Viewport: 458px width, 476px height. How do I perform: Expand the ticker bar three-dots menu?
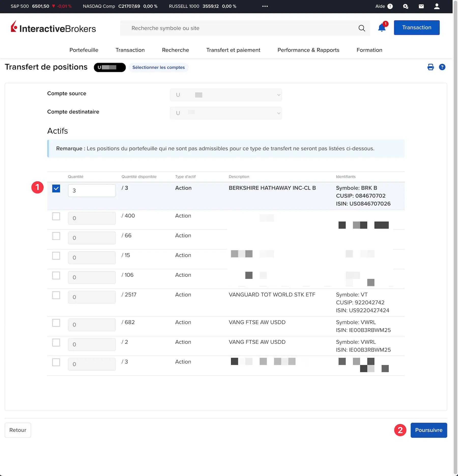[265, 6]
